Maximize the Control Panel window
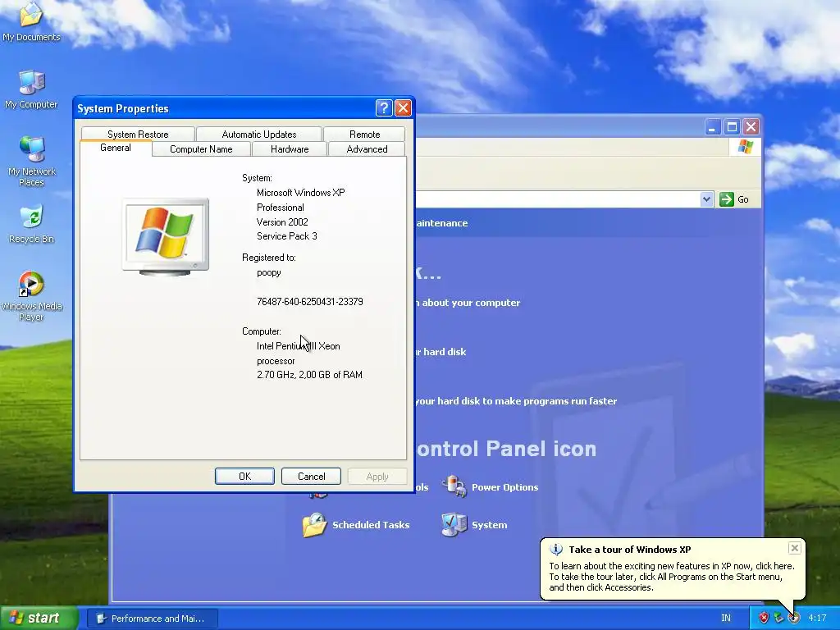Viewport: 840px width, 630px height. [x=732, y=127]
